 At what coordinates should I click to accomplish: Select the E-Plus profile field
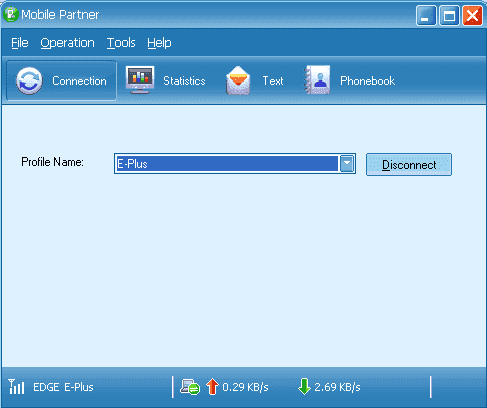pyautogui.click(x=227, y=164)
